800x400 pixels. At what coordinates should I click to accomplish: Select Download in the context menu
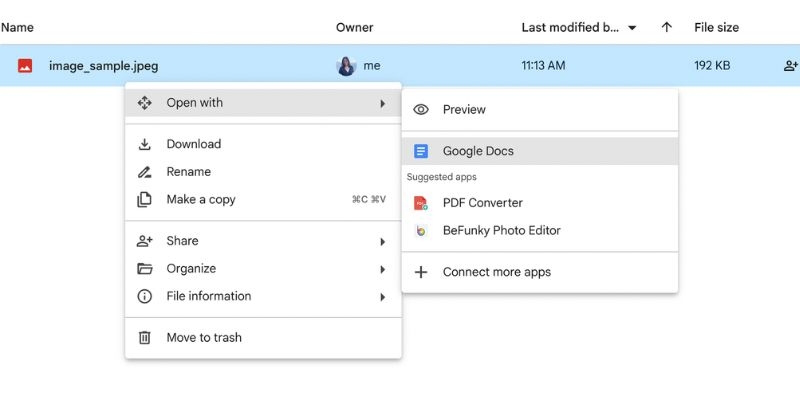[x=263, y=144]
